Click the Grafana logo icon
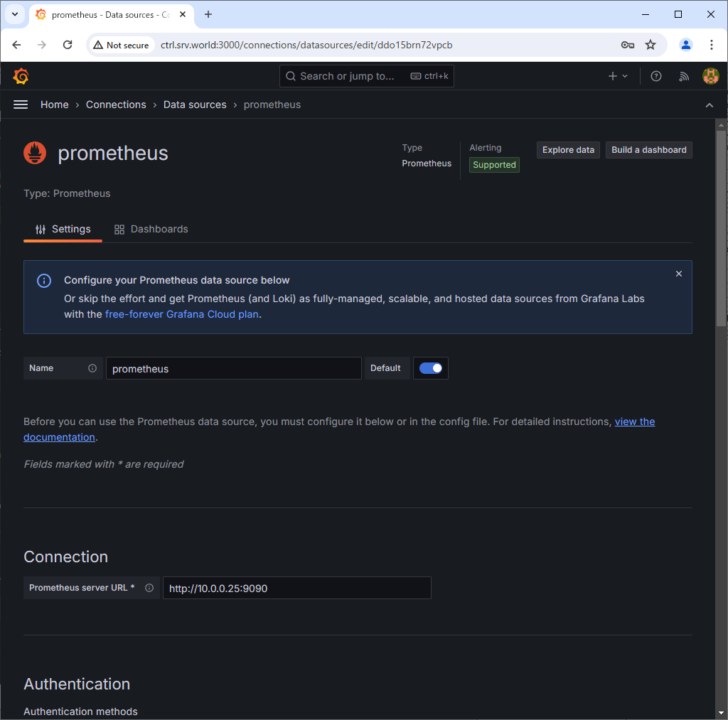Image resolution: width=728 pixels, height=720 pixels. point(21,76)
